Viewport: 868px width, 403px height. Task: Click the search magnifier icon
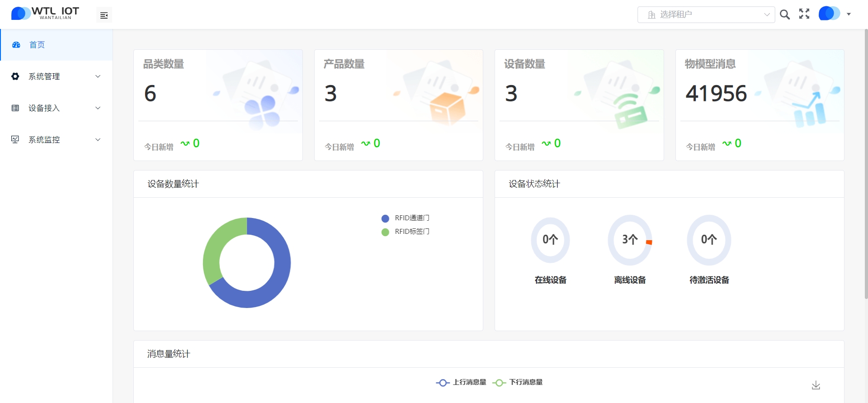tap(785, 14)
